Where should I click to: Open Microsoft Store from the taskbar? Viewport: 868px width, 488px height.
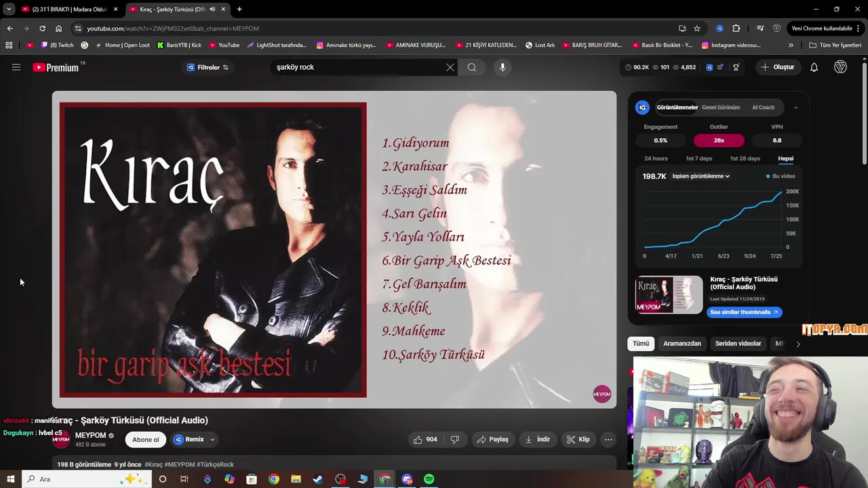(x=252, y=479)
